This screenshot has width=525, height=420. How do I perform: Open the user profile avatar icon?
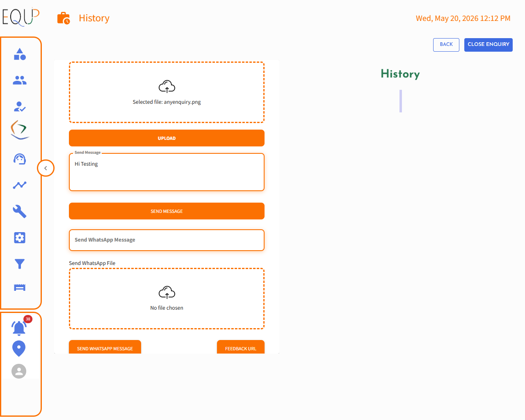(19, 371)
